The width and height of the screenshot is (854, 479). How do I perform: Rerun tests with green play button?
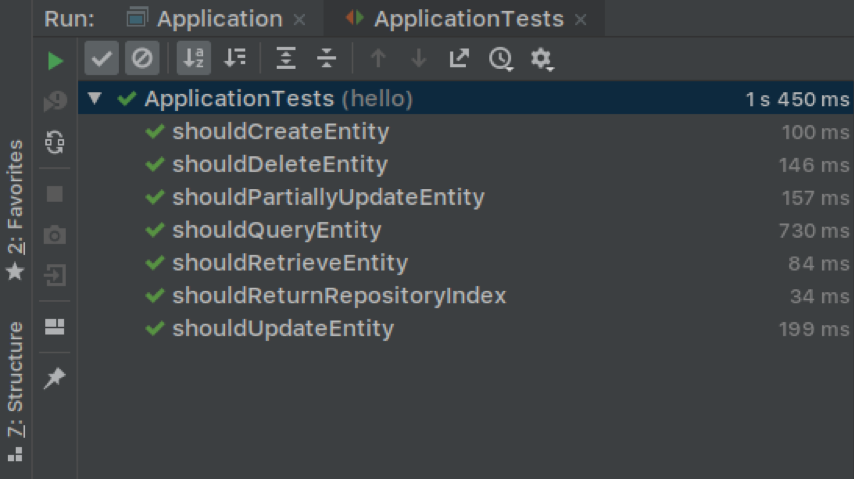coord(55,60)
